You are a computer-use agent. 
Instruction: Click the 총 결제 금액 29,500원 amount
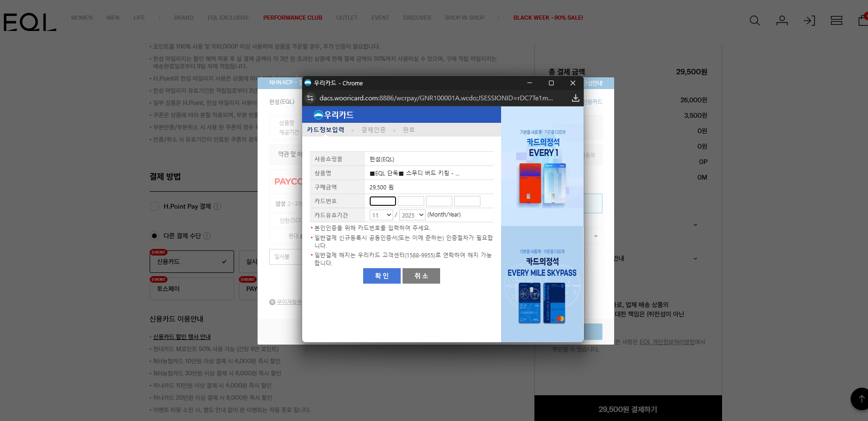[692, 72]
